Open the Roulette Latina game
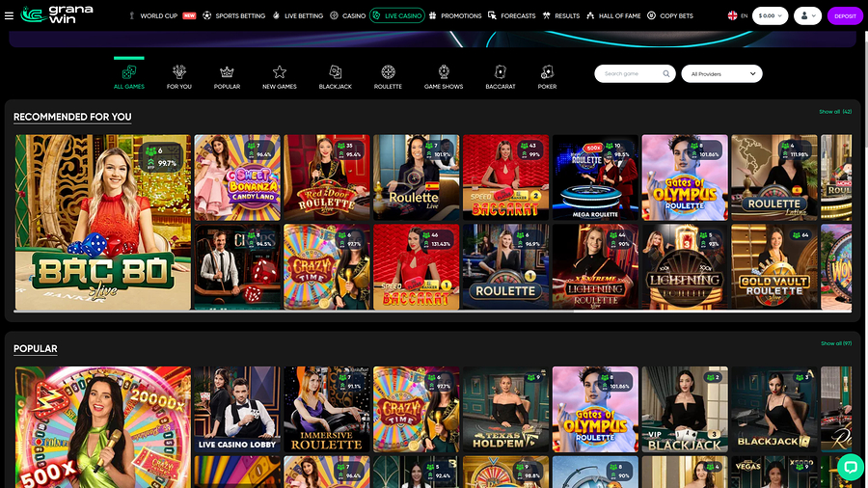Image resolution: width=868 pixels, height=488 pixels. tap(774, 177)
